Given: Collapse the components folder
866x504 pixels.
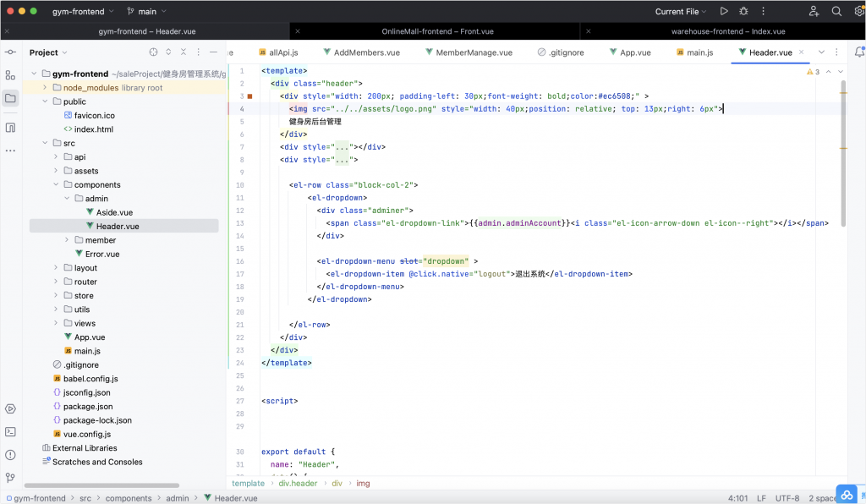Looking at the screenshot, I should (x=56, y=184).
